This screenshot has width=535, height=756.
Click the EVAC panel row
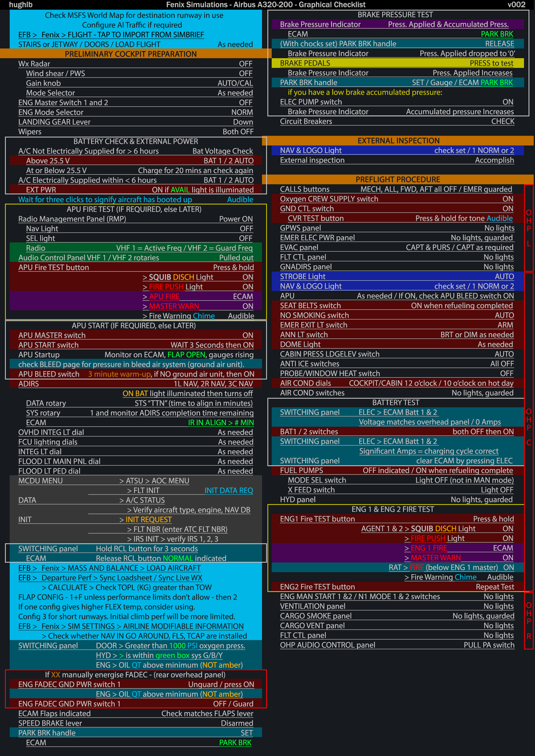tap(397, 247)
